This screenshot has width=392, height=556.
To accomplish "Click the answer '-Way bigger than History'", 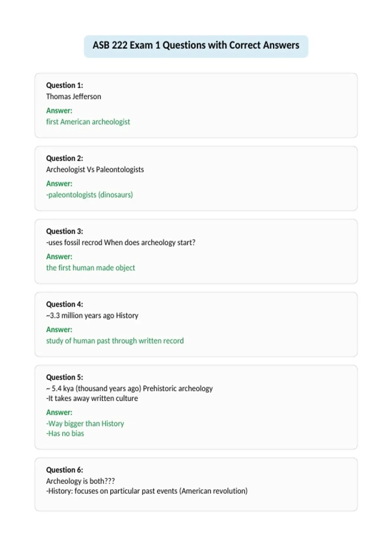I will tap(85, 424).
